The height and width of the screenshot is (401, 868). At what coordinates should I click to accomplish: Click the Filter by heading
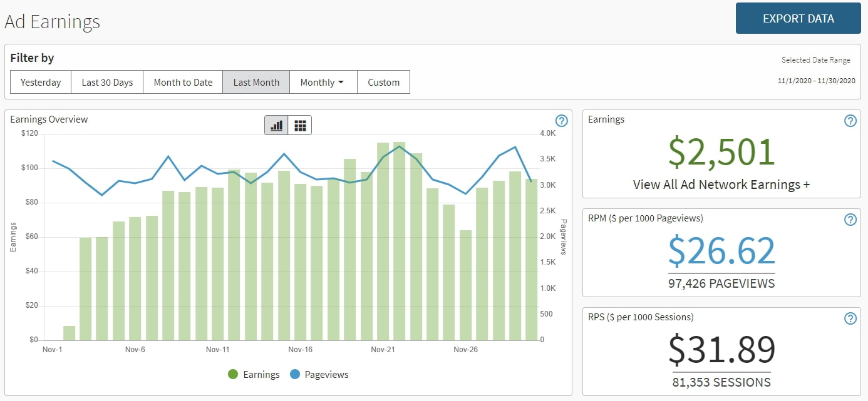coord(32,58)
